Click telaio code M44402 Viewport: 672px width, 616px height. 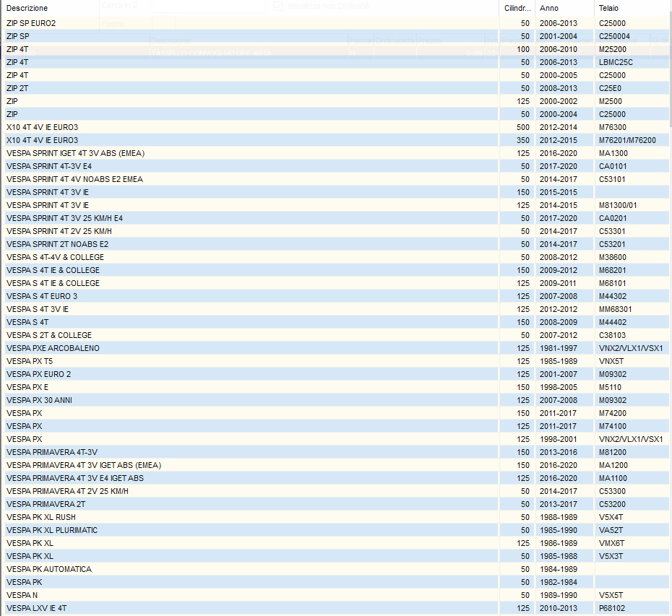pos(613,322)
